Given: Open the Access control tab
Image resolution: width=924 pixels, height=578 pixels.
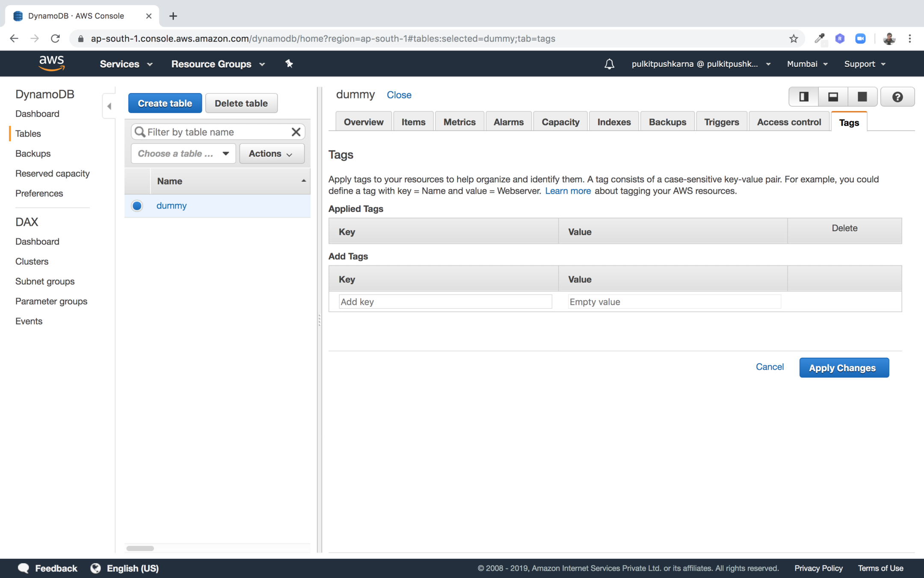Looking at the screenshot, I should pos(788,122).
